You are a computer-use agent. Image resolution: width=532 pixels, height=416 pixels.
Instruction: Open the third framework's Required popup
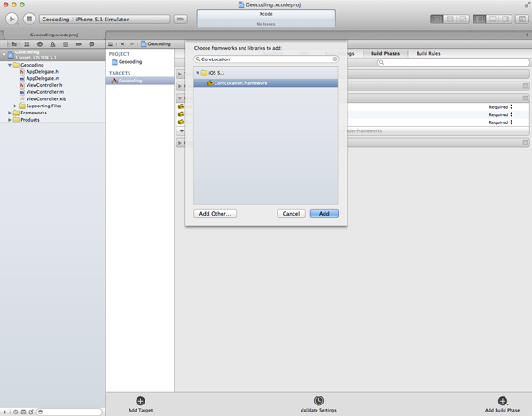click(500, 122)
